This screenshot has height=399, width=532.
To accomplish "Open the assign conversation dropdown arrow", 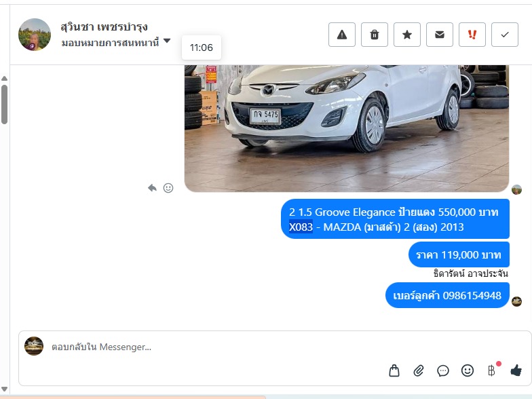I will click(167, 41).
